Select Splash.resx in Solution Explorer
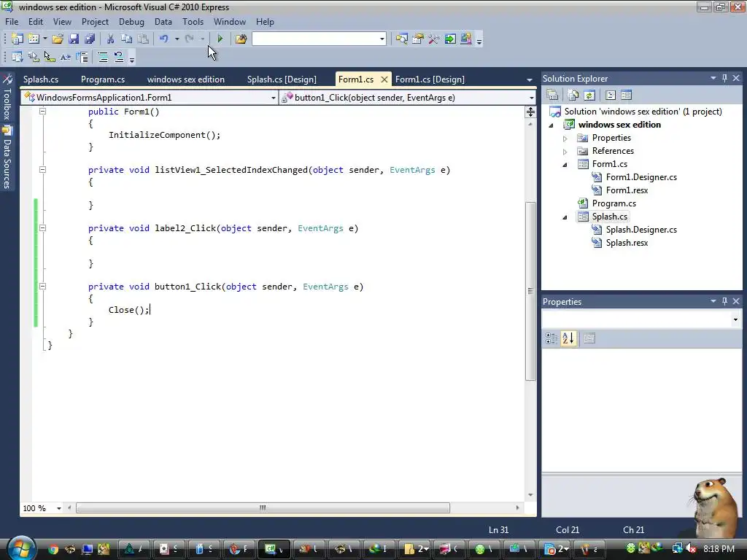The width and height of the screenshot is (747, 560). point(627,243)
